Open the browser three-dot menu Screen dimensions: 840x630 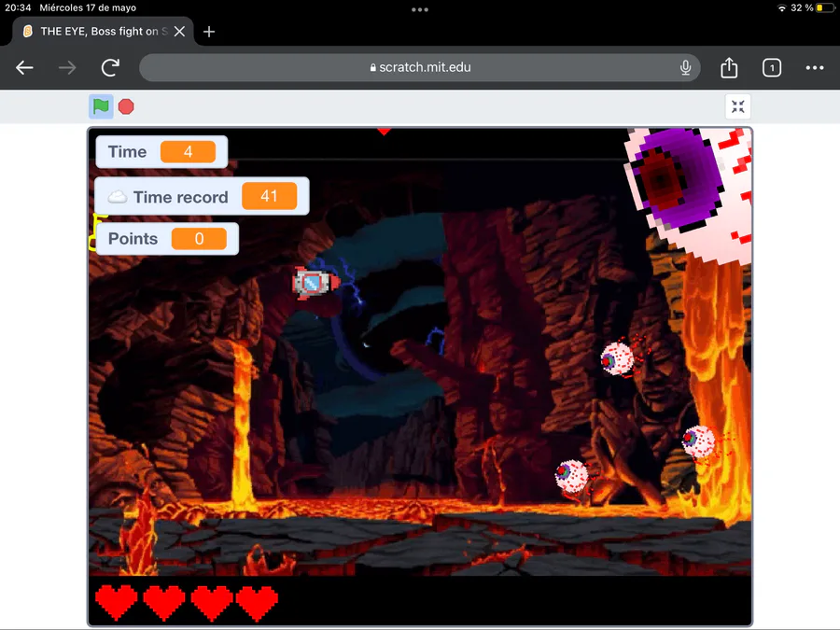(x=814, y=67)
